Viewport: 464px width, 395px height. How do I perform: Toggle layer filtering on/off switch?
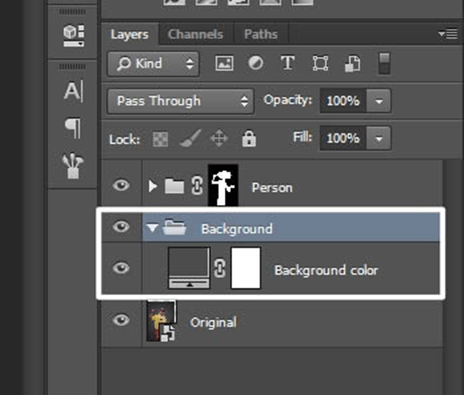(x=384, y=63)
